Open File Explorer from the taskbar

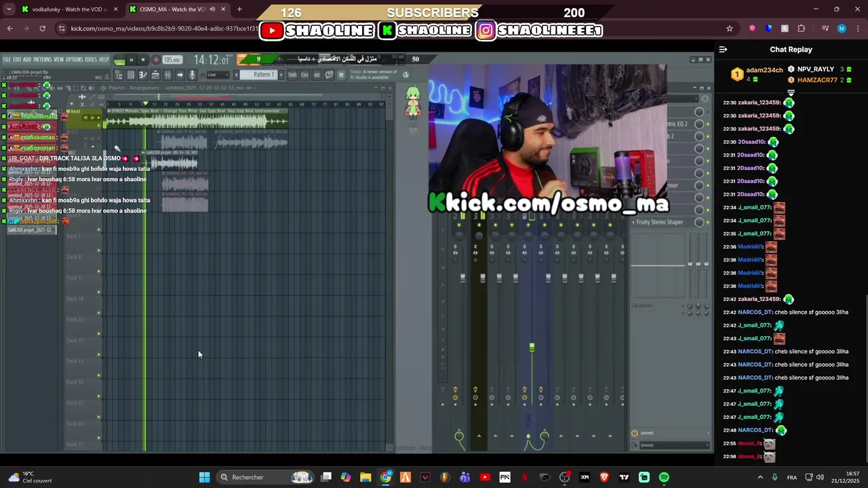[x=366, y=477]
